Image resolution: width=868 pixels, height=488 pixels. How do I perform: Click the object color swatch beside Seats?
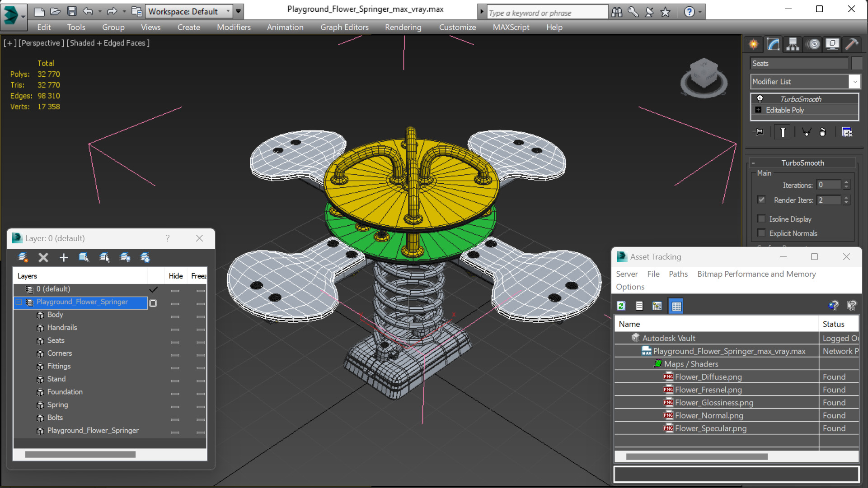click(857, 63)
